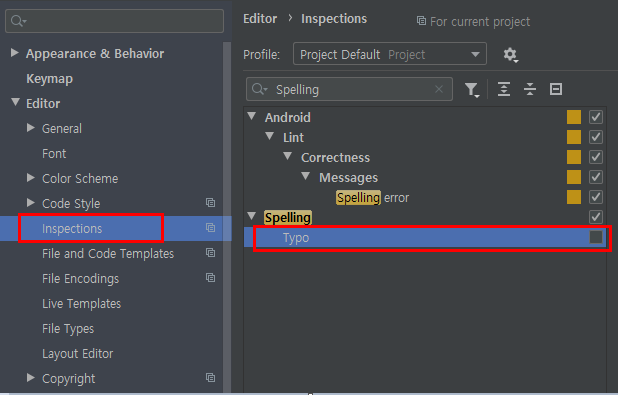
Task: Open the Profile dropdown Project Default
Action: (x=390, y=54)
